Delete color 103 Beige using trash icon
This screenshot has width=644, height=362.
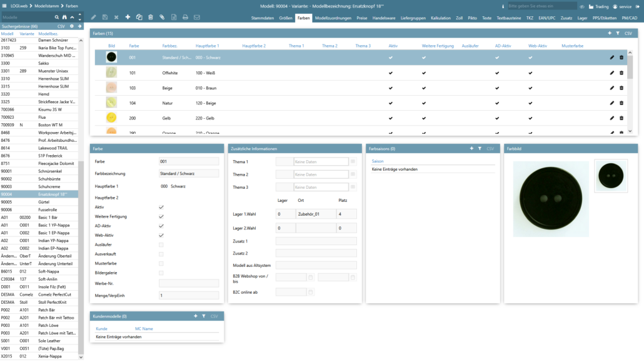621,88
